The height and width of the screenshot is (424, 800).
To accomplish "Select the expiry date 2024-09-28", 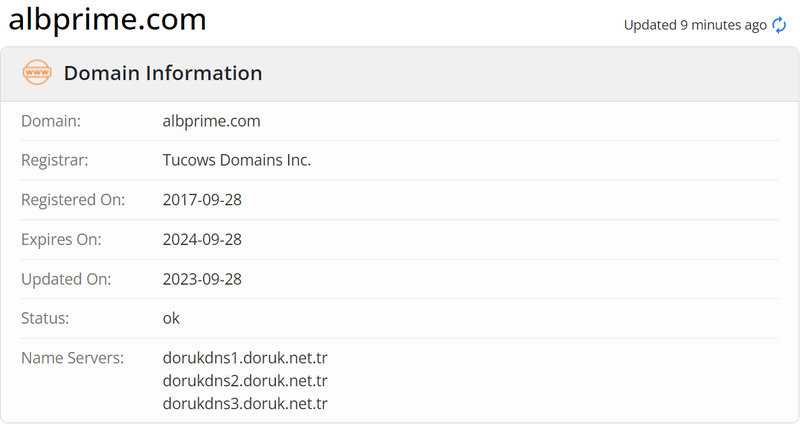I will click(x=202, y=239).
